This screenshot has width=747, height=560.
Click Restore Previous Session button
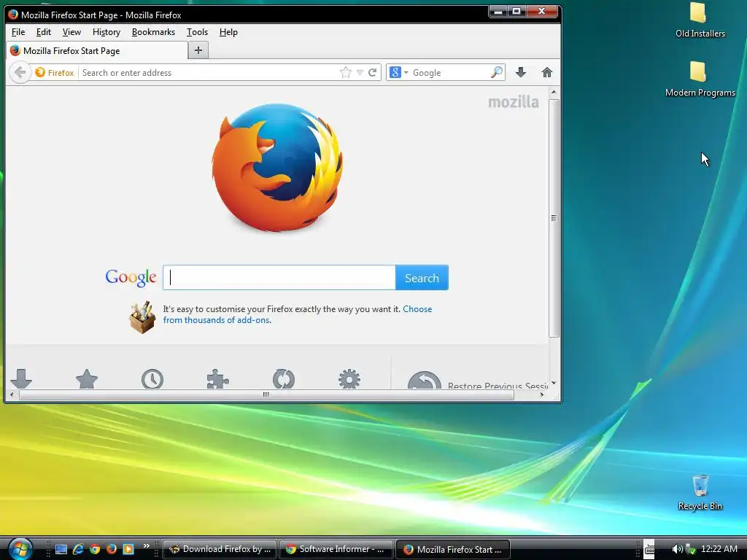coord(477,380)
